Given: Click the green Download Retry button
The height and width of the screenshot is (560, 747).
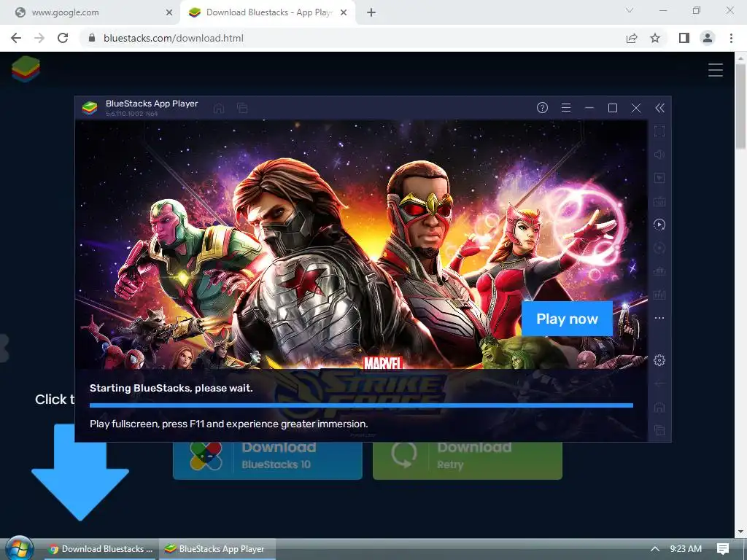Looking at the screenshot, I should [468, 459].
